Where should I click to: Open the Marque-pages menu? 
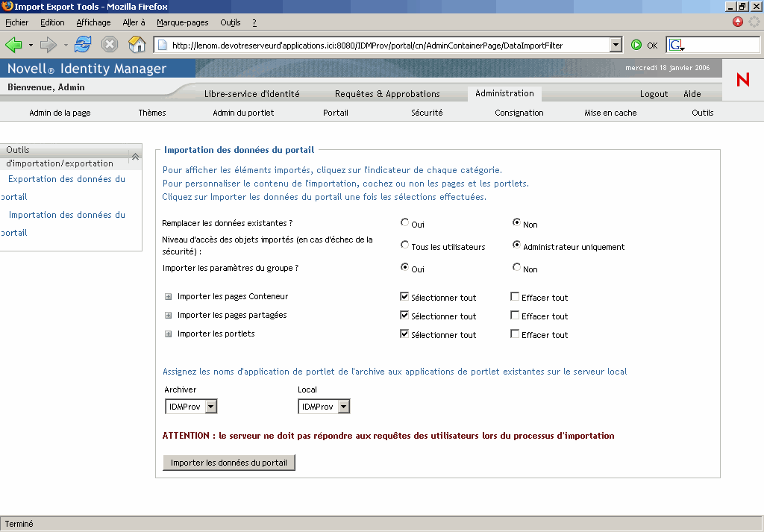[x=183, y=22]
